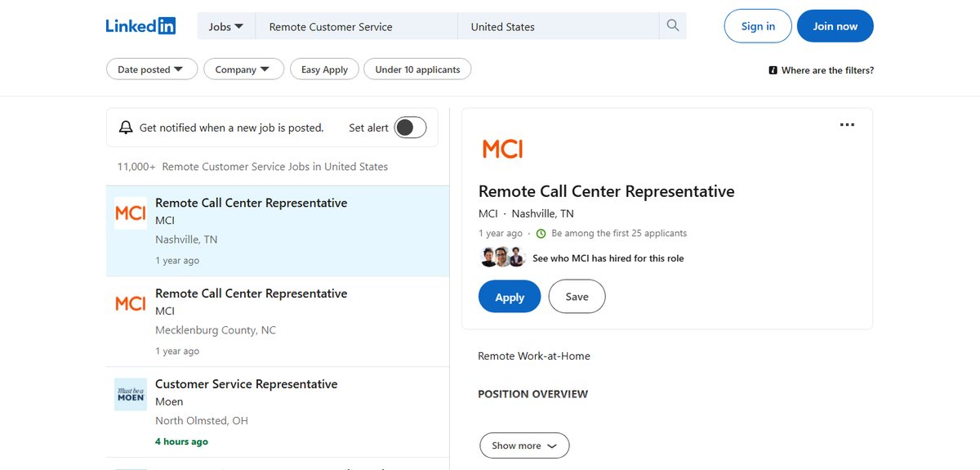Enable the Easy Apply filter

pos(324,69)
